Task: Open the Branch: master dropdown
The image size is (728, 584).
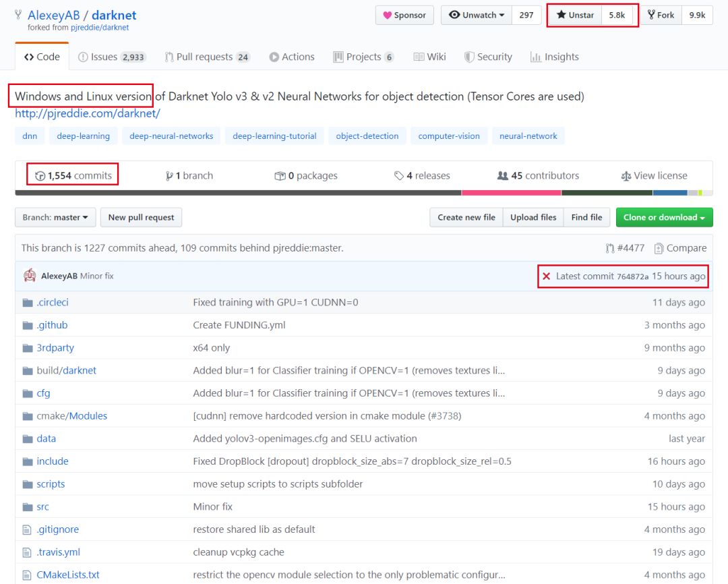Action: (55, 217)
